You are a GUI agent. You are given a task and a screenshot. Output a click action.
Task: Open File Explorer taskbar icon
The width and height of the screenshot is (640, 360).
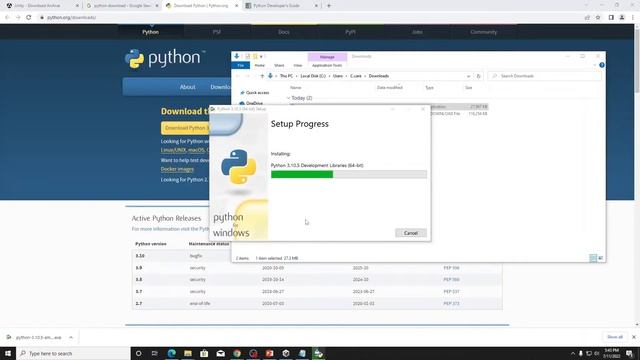click(188, 353)
